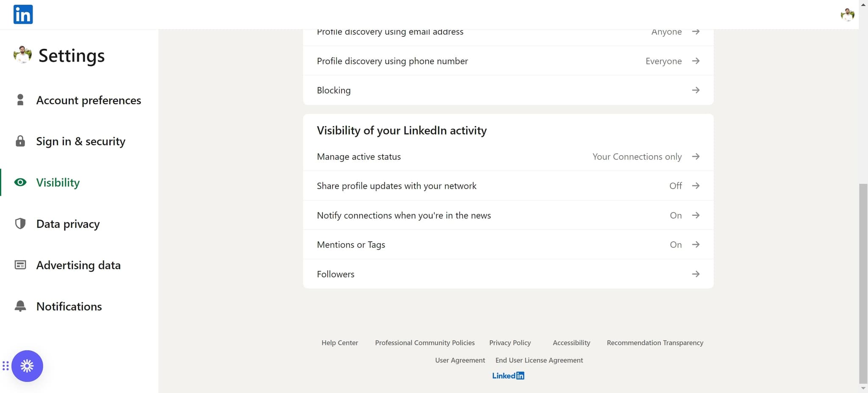Open Mentions or Tags settings
Screen dimensions: 868x393
tap(696, 244)
